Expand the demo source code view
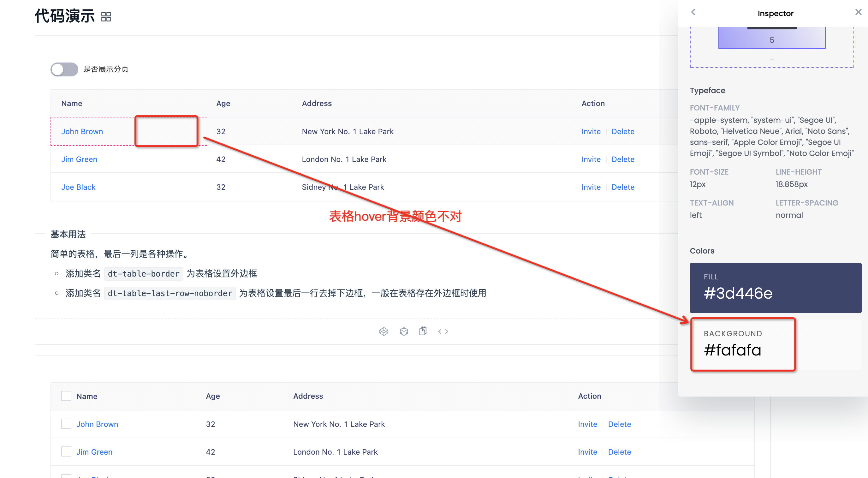 tap(443, 331)
